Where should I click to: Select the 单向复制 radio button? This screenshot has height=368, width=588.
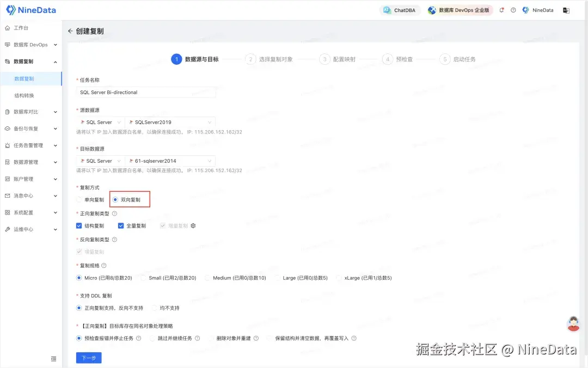coord(80,199)
